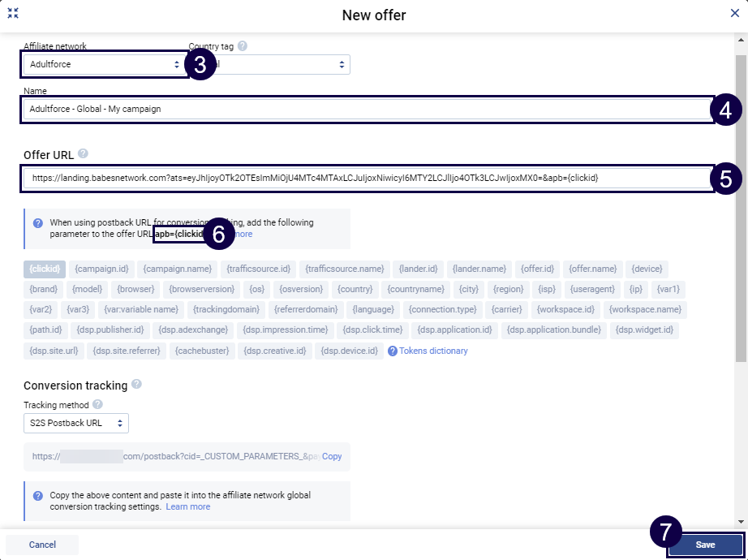
Task: Click the help icon next to Country tag
Action: point(243,47)
